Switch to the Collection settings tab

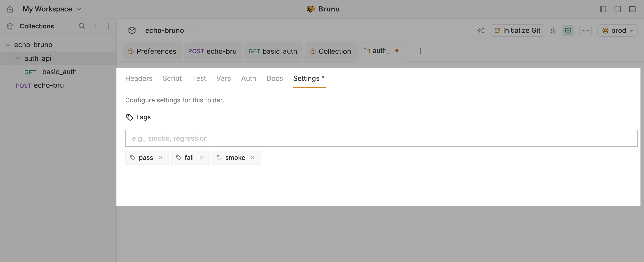pos(331,51)
